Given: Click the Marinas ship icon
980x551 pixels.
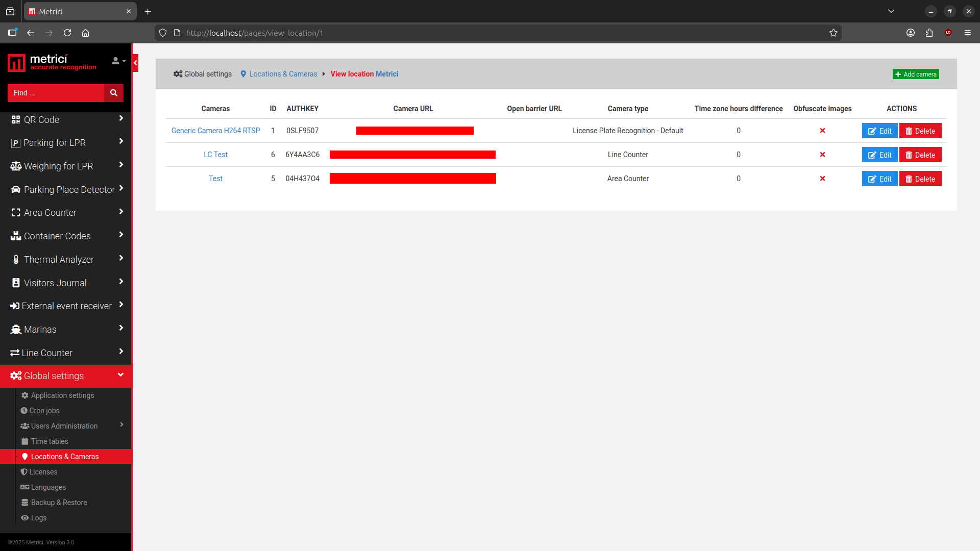Looking at the screenshot, I should (16, 330).
